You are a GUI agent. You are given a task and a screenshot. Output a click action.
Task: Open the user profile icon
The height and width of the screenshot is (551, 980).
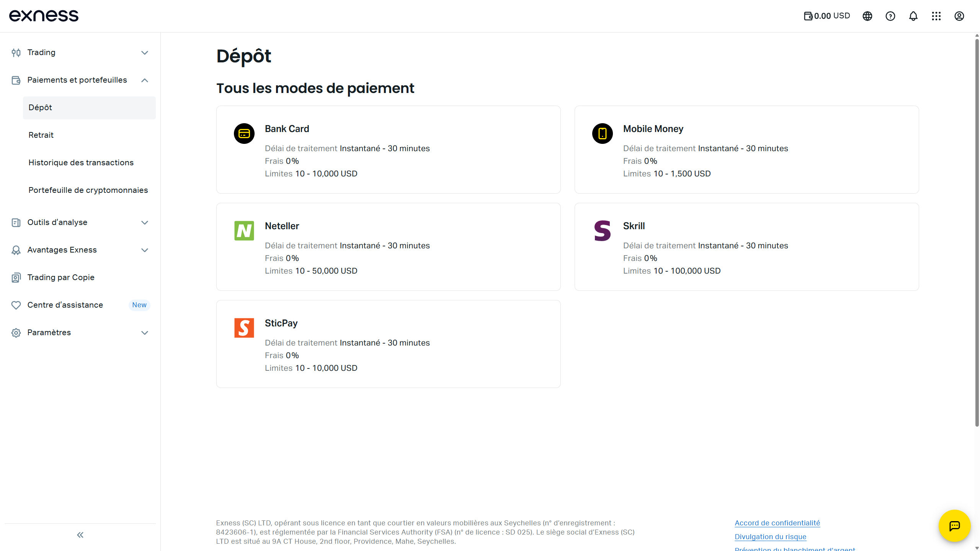coord(959,16)
